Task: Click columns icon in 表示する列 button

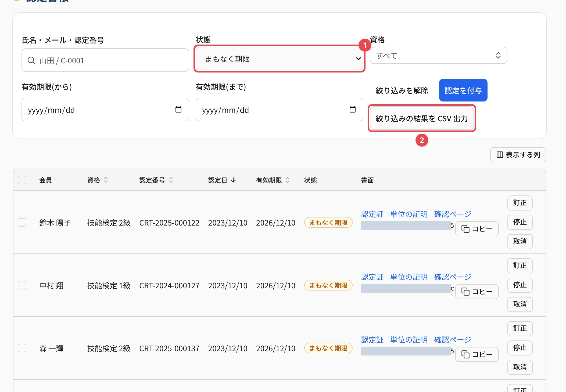Action: click(x=500, y=155)
